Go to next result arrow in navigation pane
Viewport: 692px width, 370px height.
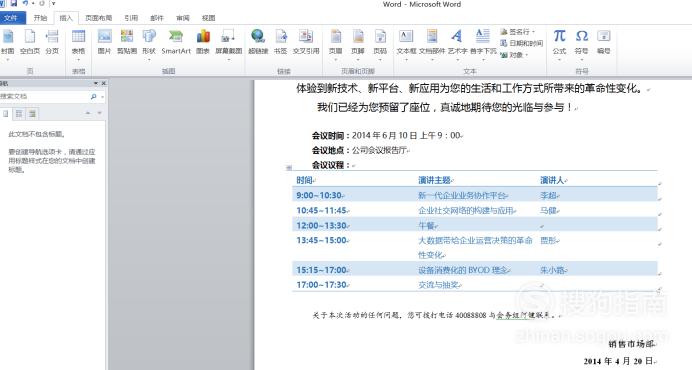(x=99, y=113)
